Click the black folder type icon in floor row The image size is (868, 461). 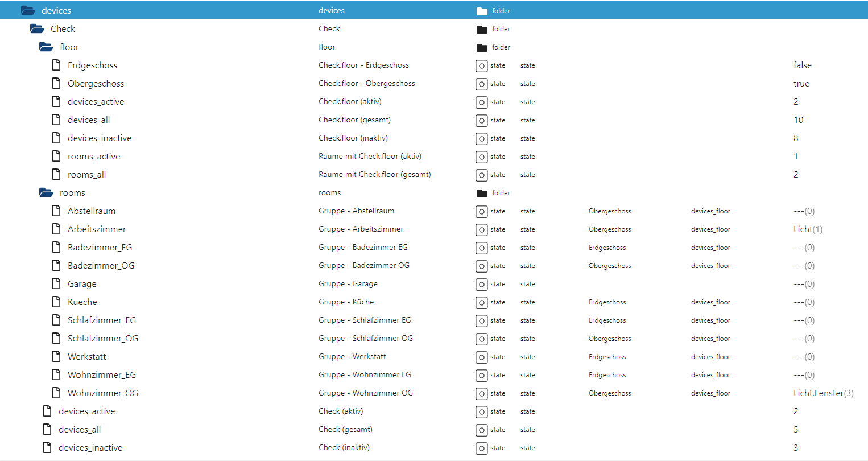click(482, 47)
